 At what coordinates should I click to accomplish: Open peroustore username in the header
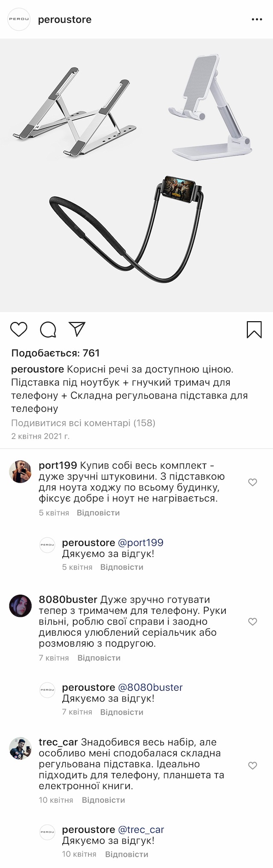(x=65, y=20)
